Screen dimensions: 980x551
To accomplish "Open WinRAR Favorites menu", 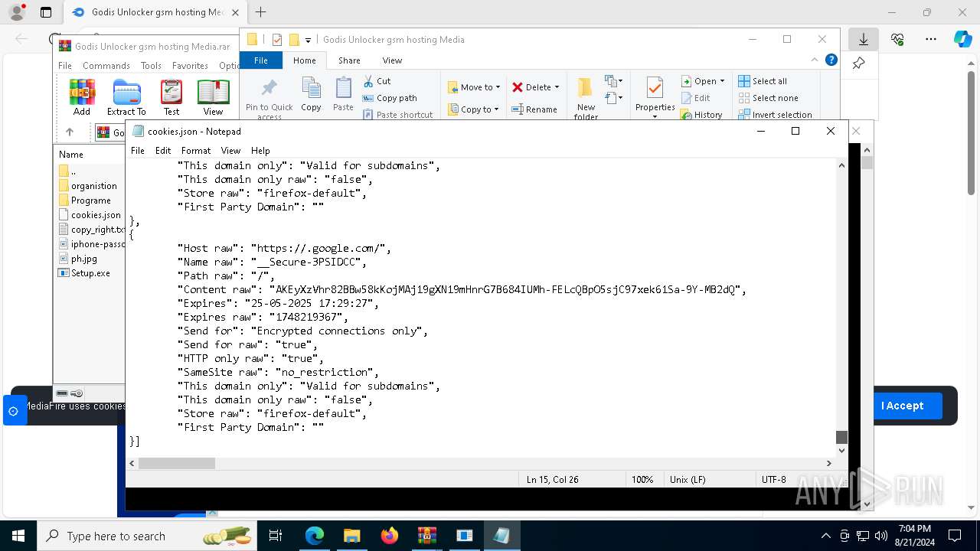I will pyautogui.click(x=190, y=66).
